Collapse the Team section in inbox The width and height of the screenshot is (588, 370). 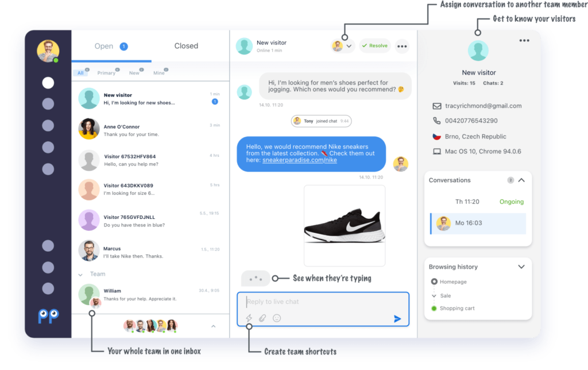(80, 275)
